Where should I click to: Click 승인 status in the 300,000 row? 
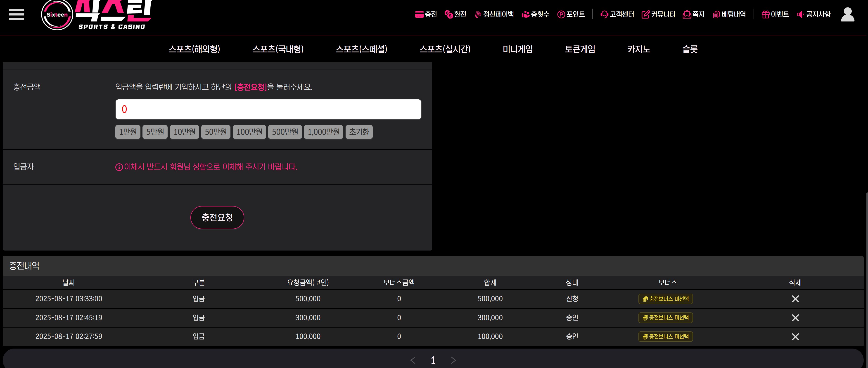[572, 317]
